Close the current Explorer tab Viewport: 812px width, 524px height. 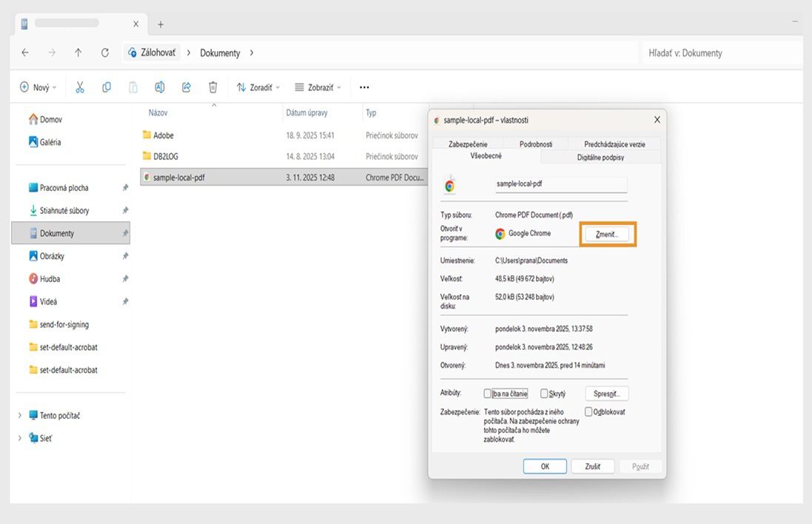135,24
